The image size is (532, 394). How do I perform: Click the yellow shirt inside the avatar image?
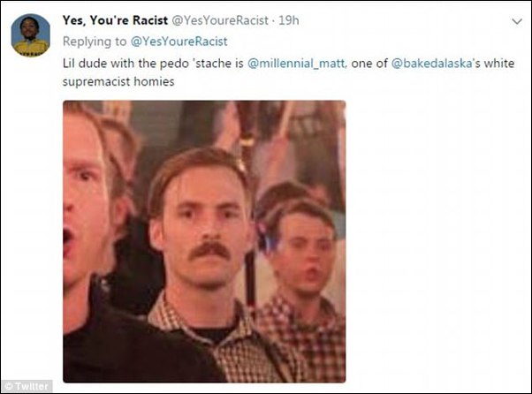pos(31,48)
